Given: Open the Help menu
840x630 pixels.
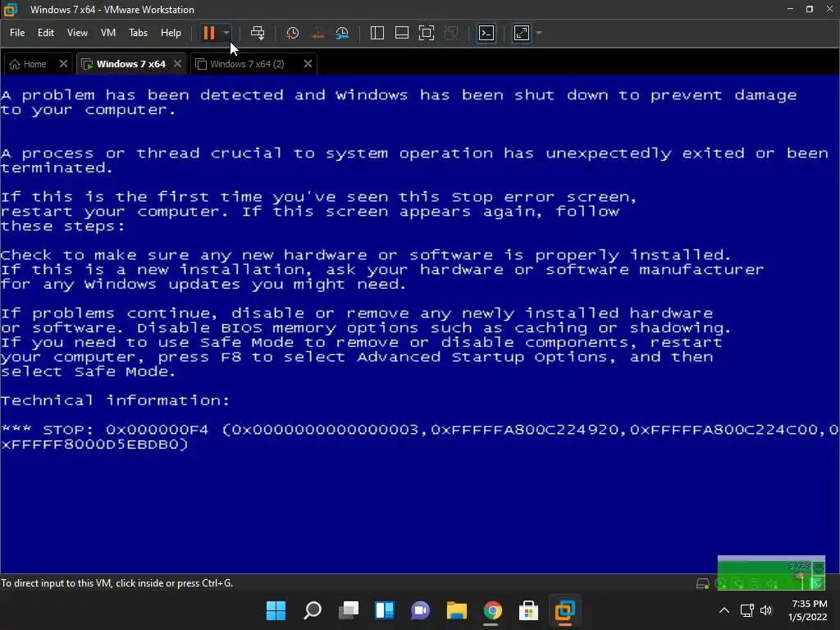Looking at the screenshot, I should 171,33.
